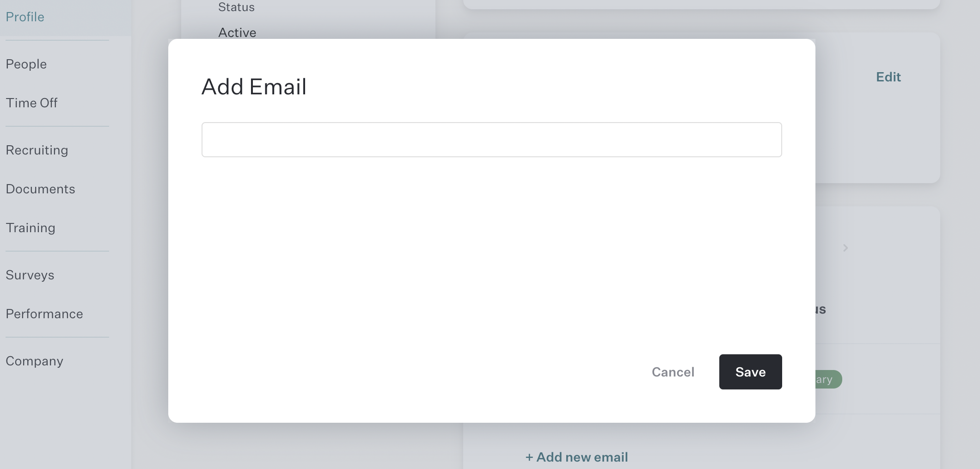Click inside the email input field
This screenshot has width=980, height=469.
pyautogui.click(x=491, y=139)
